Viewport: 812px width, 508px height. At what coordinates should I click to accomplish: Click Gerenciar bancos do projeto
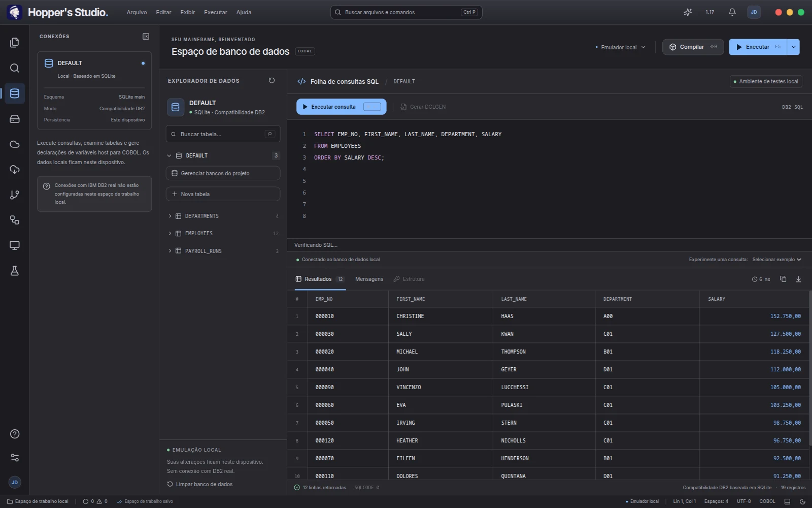223,173
